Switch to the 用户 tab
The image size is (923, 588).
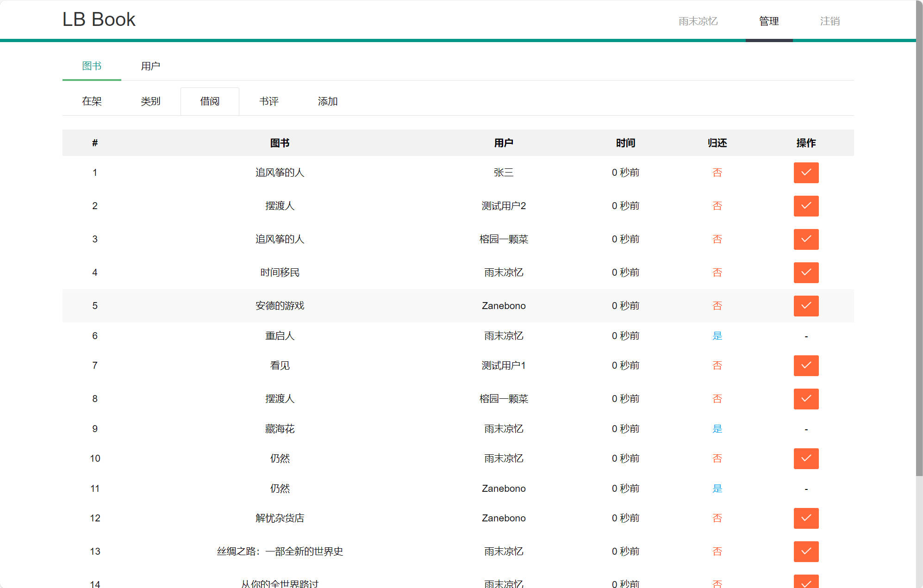pos(151,66)
